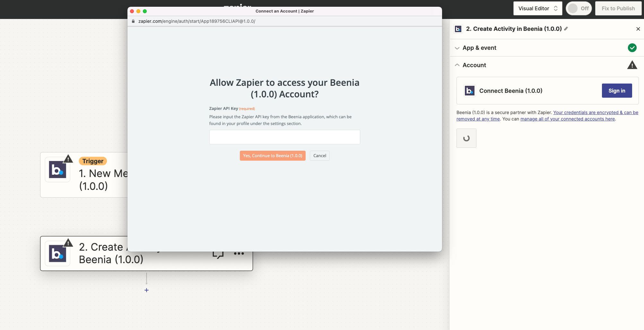Cancel the account connection dialog
This screenshot has height=330, width=644.
pyautogui.click(x=319, y=156)
